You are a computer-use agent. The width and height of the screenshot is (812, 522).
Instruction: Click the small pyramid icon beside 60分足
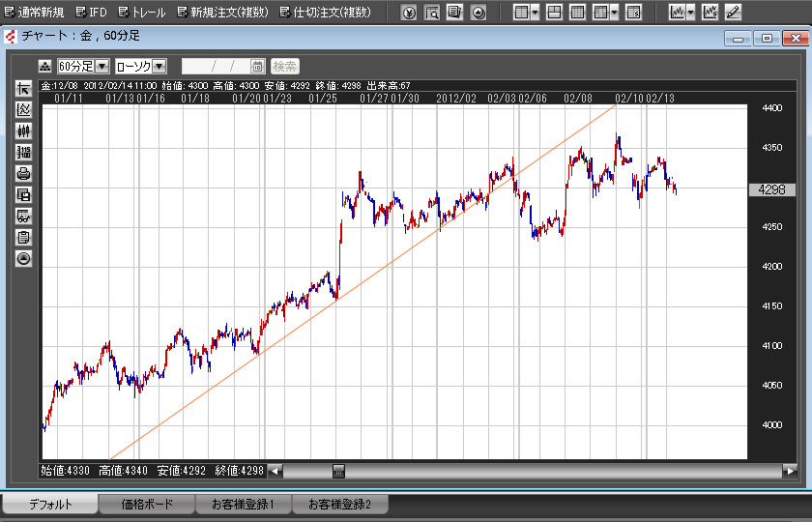click(44, 67)
